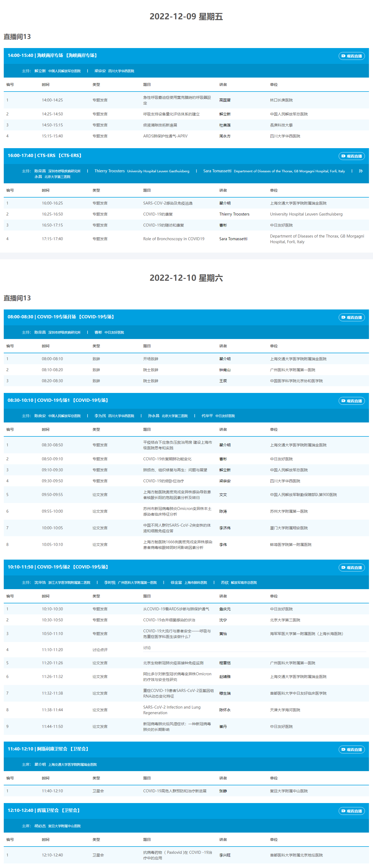
Task: Click chair 胡必杰 复旦大学附属中山医院
Action: 57,826
